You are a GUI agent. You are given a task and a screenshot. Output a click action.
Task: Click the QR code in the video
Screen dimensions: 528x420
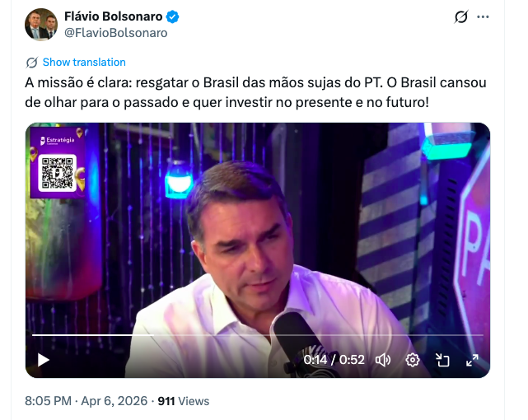(57, 173)
